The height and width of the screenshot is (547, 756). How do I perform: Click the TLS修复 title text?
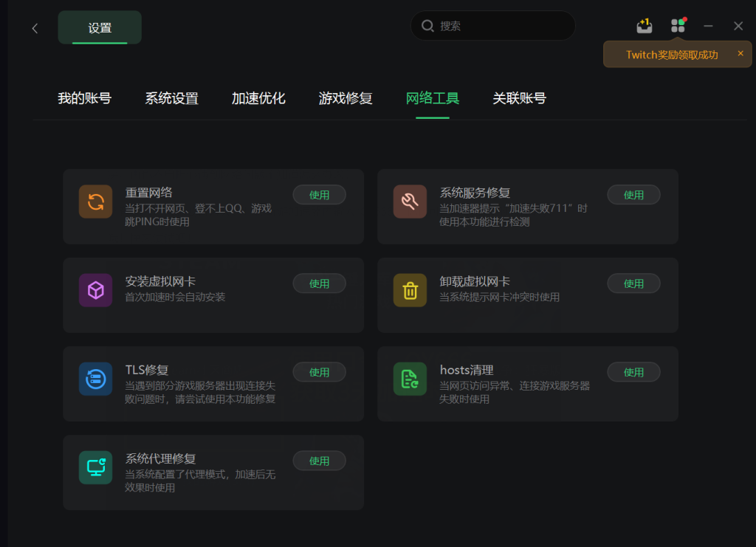[x=147, y=370]
